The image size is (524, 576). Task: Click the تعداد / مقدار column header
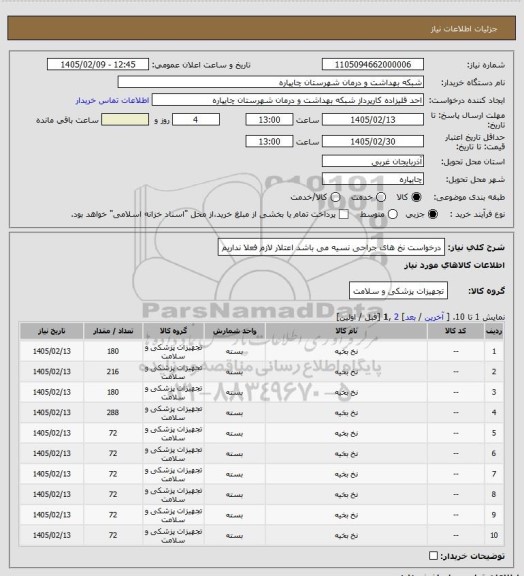pyautogui.click(x=113, y=331)
